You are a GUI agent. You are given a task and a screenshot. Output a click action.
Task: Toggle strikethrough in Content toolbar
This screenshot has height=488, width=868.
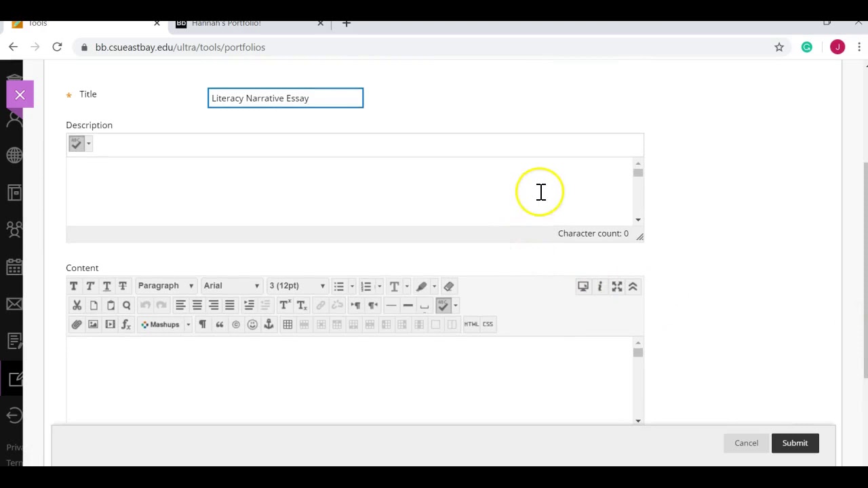pyautogui.click(x=123, y=286)
